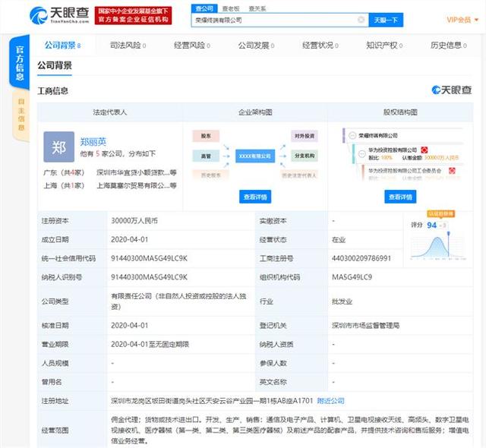Click the Tianyancha logo at top left
Screen dimensions: 486x448
(59, 15)
